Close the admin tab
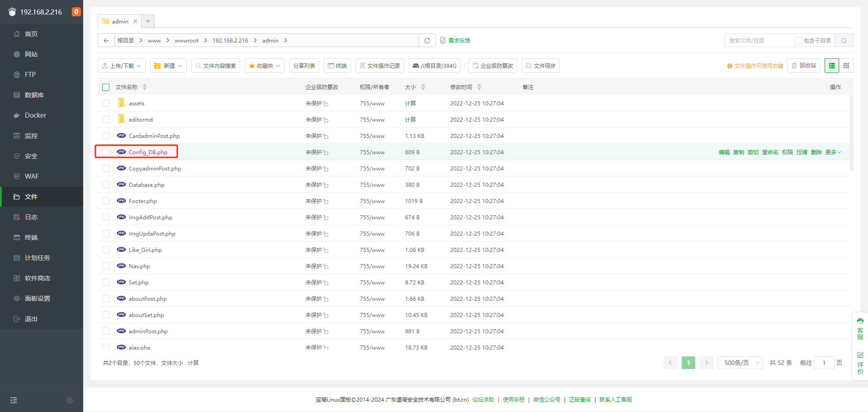This screenshot has width=868, height=412. tap(135, 21)
